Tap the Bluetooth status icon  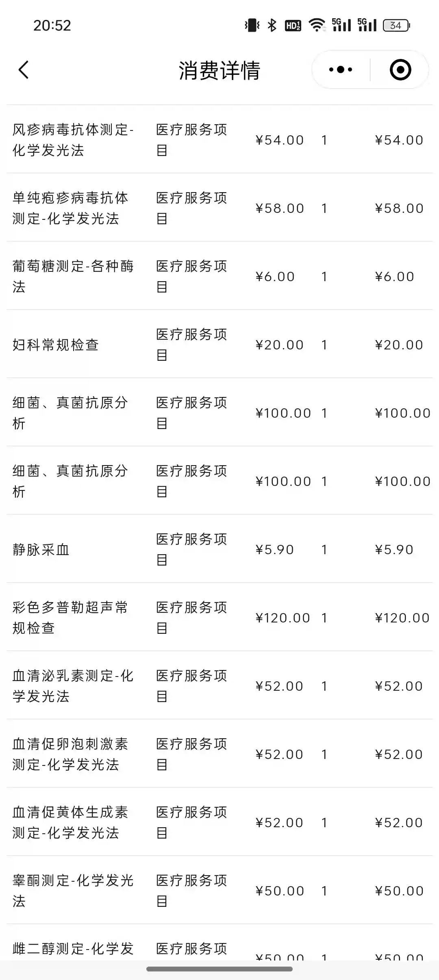point(272,26)
